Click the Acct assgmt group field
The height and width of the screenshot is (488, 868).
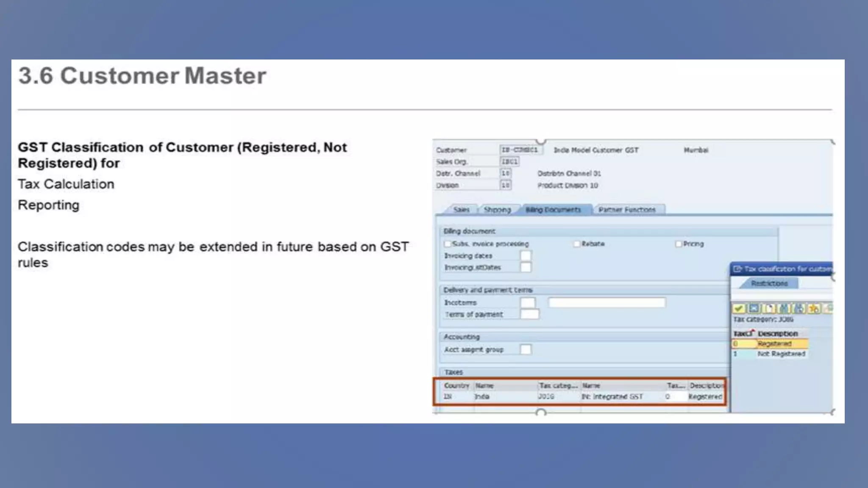(526, 349)
